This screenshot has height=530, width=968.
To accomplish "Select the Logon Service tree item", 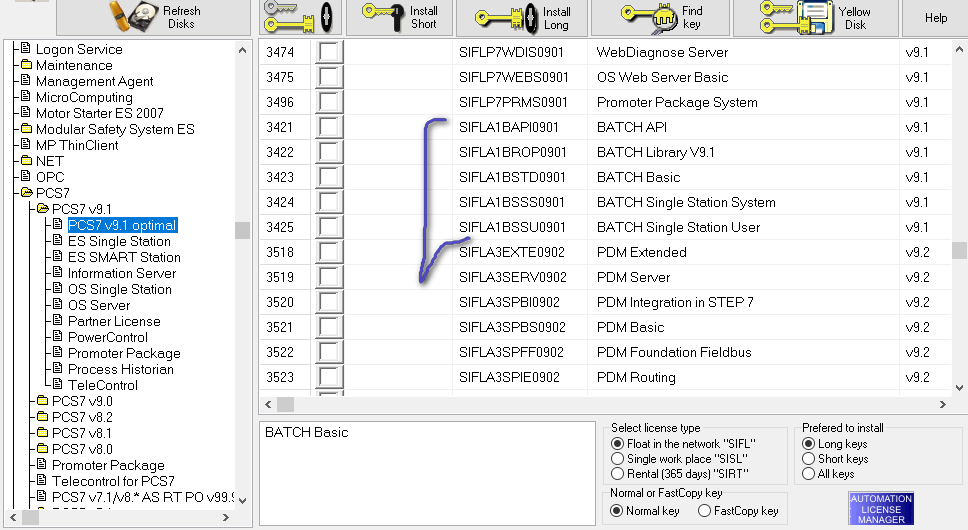I will pos(79,49).
